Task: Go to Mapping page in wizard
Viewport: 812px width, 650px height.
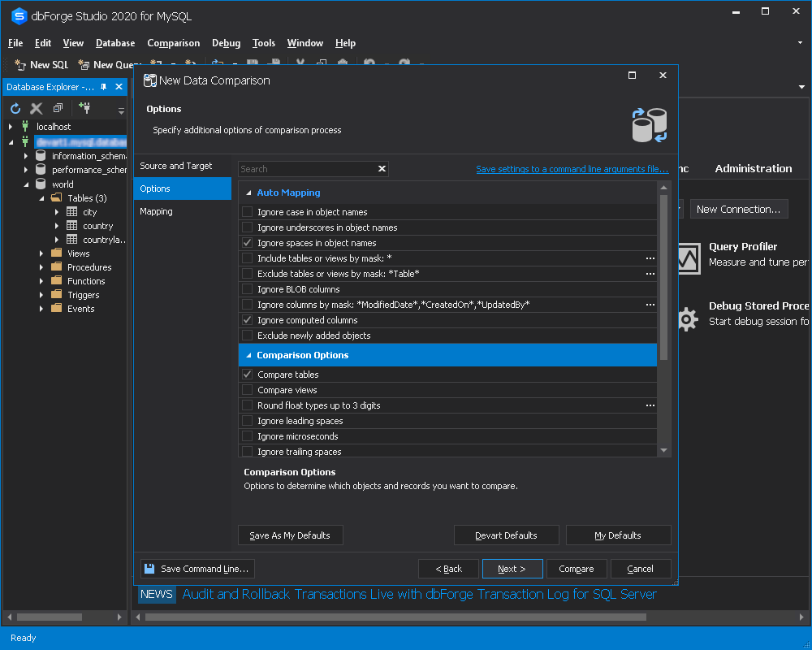Action: tap(182, 211)
